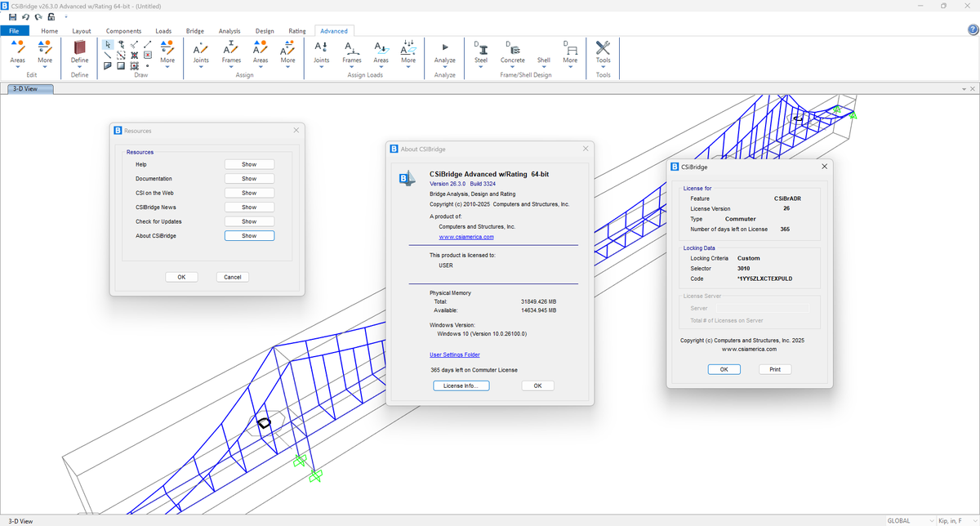Select the Draw One Joint Link tool
Image resolution: width=980 pixels, height=526 pixels.
[x=134, y=44]
